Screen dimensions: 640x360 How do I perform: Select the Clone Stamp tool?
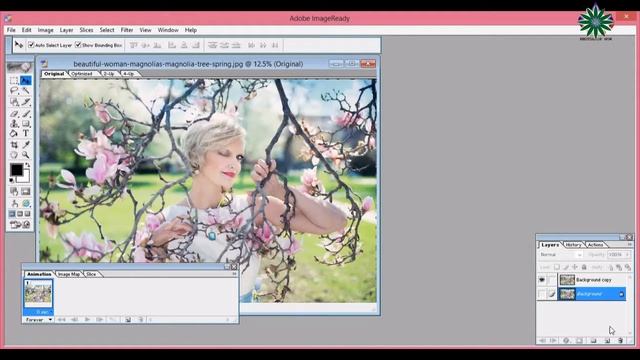tap(14, 123)
